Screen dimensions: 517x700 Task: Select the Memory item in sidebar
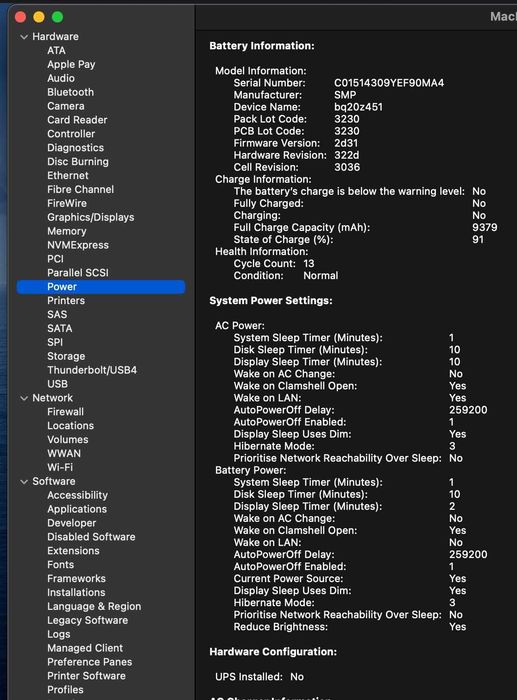click(x=67, y=231)
